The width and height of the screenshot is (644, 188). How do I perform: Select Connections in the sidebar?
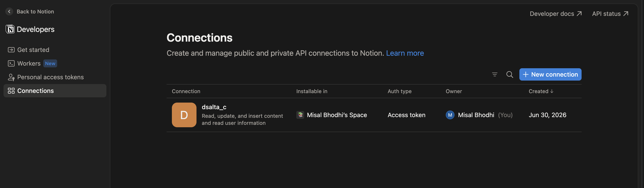pos(55,91)
